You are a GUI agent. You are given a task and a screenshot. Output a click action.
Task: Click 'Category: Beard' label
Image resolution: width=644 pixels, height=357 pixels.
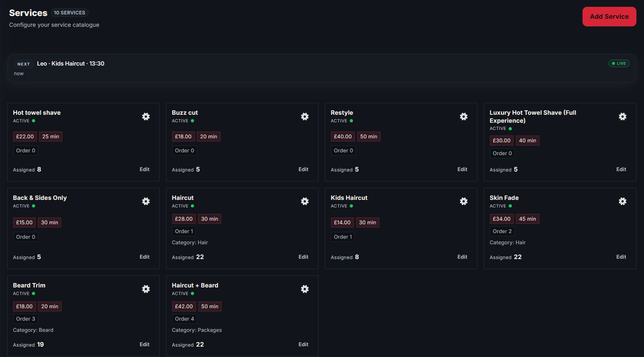[33, 330]
